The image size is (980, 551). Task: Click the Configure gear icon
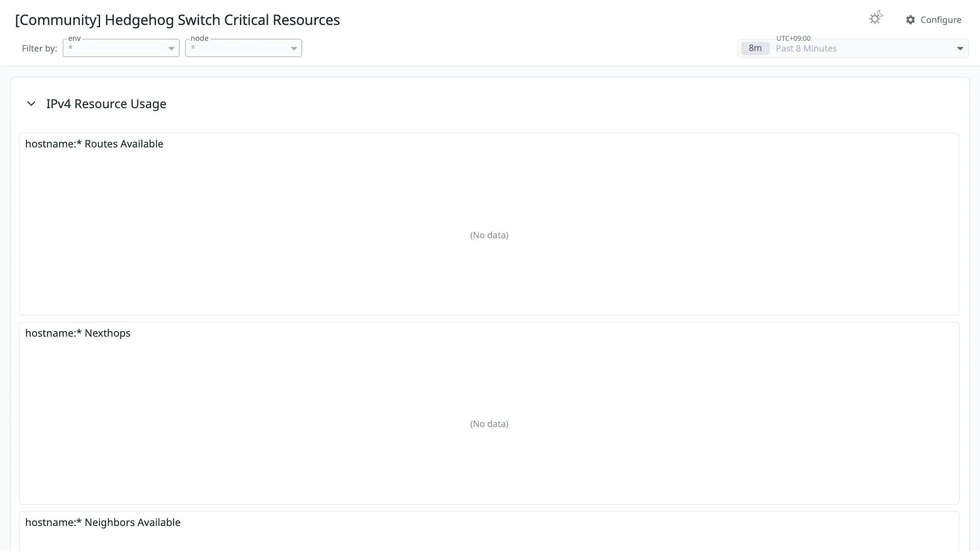[x=911, y=20]
